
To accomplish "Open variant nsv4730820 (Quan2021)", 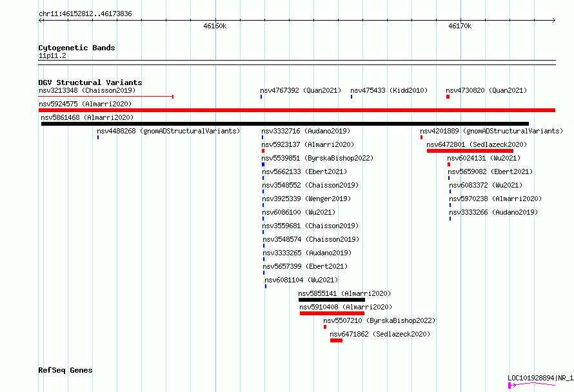I will (486, 90).
